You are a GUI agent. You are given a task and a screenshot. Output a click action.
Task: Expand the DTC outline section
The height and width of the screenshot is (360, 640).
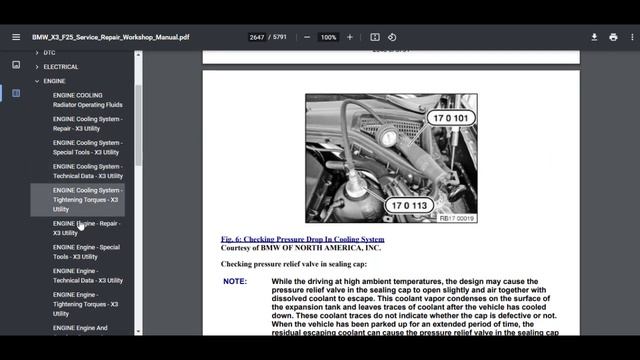(x=37, y=53)
